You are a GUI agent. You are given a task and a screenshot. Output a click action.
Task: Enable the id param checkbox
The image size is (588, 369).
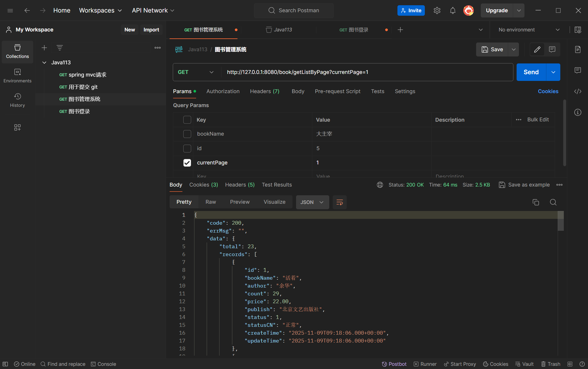187,148
